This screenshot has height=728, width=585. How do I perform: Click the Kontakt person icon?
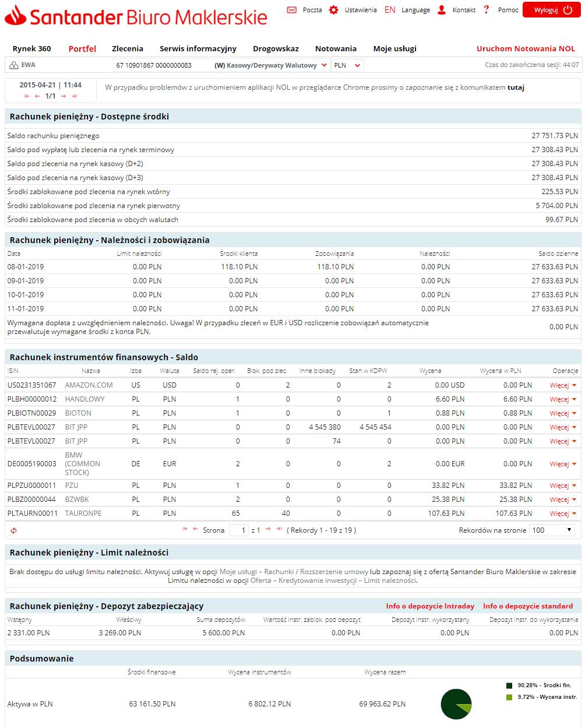tap(442, 10)
